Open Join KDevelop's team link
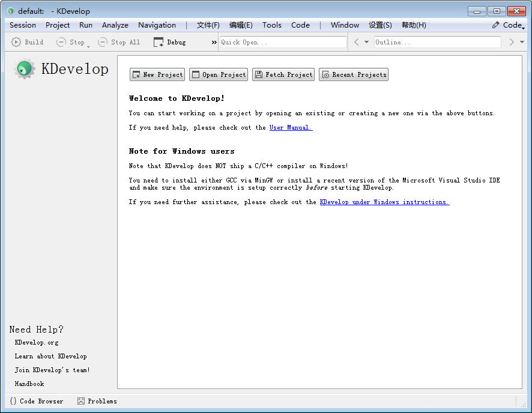Image resolution: width=532 pixels, height=413 pixels. coord(52,370)
